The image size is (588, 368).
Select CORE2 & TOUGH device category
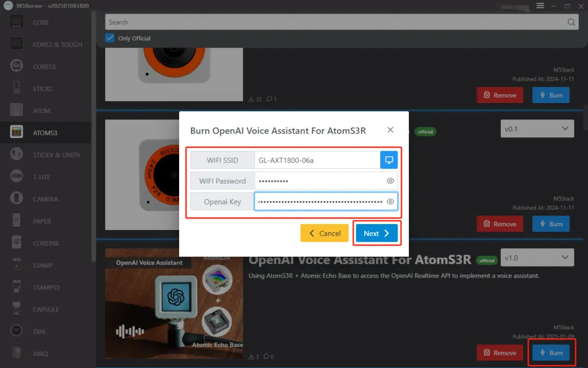(45, 44)
